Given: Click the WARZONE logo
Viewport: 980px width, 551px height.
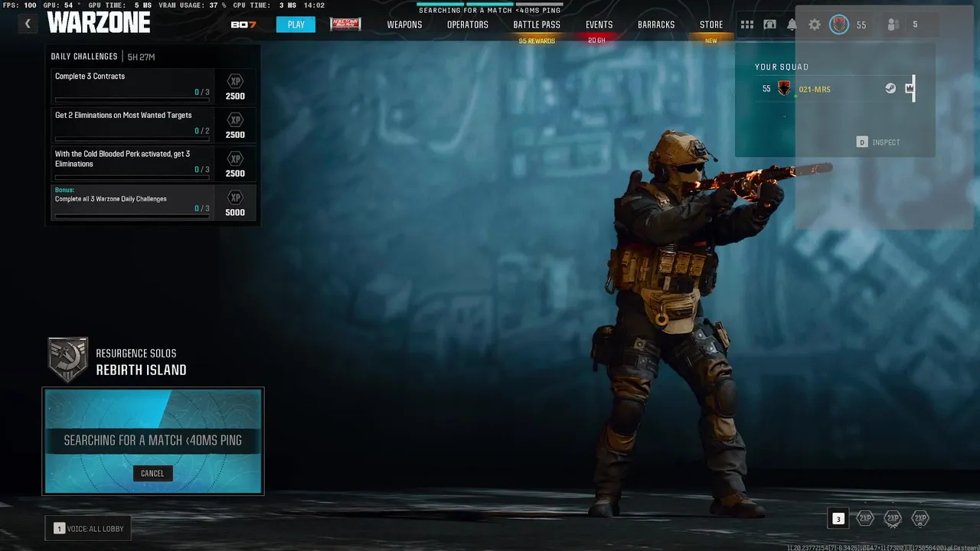Looking at the screenshot, I should (x=99, y=23).
